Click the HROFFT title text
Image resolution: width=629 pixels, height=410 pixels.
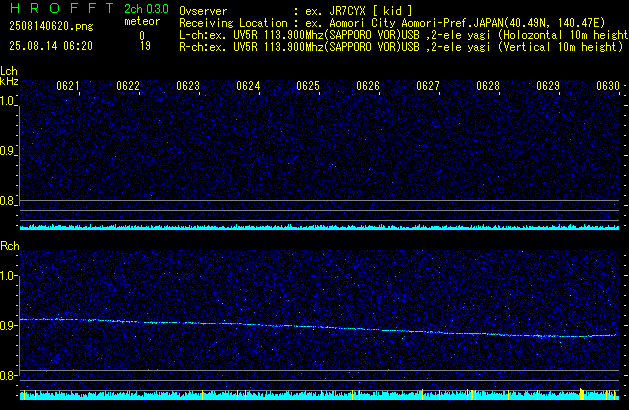pyautogui.click(x=61, y=8)
